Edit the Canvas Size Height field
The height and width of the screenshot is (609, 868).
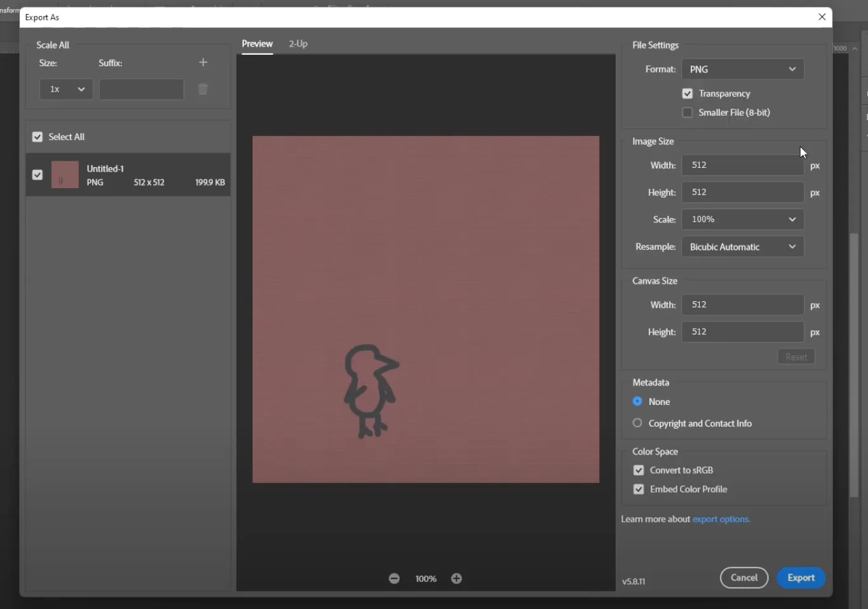tap(743, 332)
